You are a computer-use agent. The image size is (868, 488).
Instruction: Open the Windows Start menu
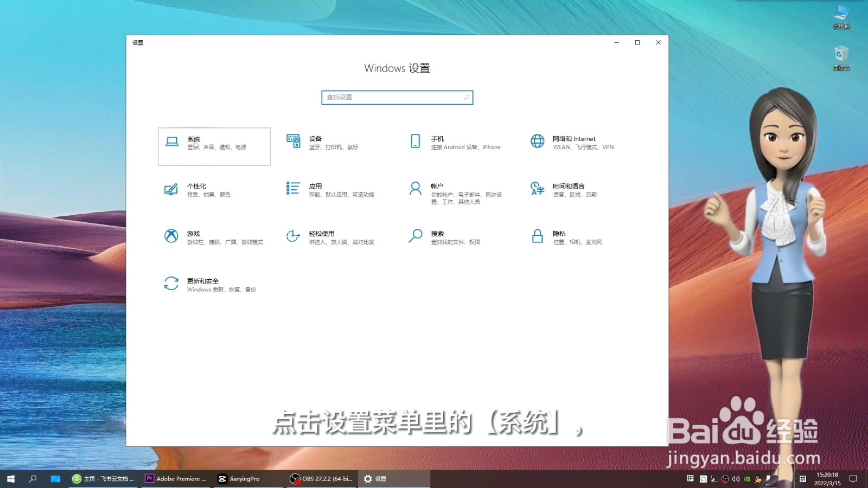click(11, 479)
